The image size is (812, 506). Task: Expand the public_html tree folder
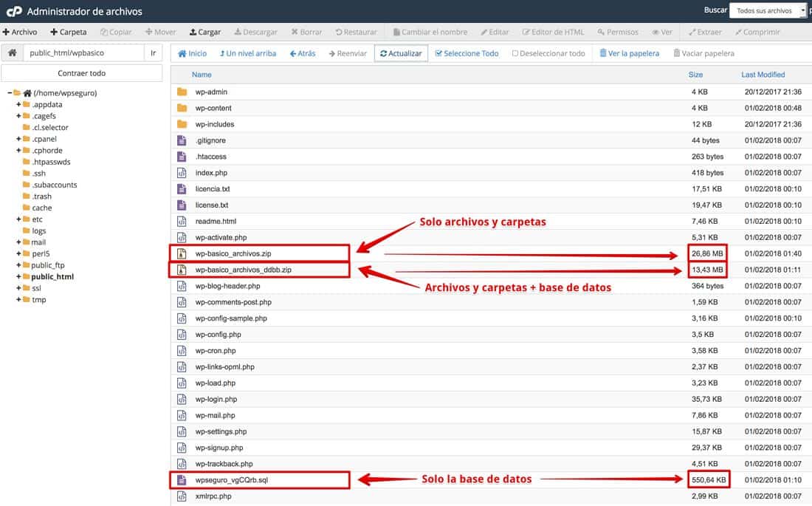pyautogui.click(x=18, y=276)
